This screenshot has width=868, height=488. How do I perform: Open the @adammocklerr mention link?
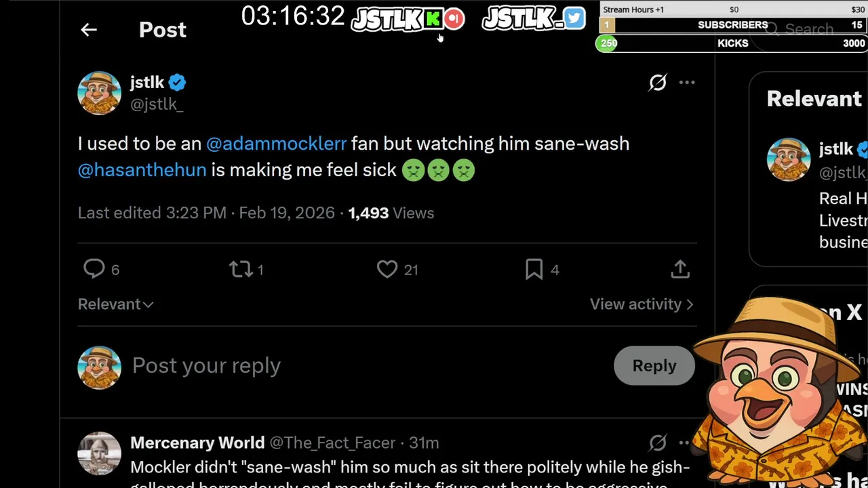click(x=276, y=144)
